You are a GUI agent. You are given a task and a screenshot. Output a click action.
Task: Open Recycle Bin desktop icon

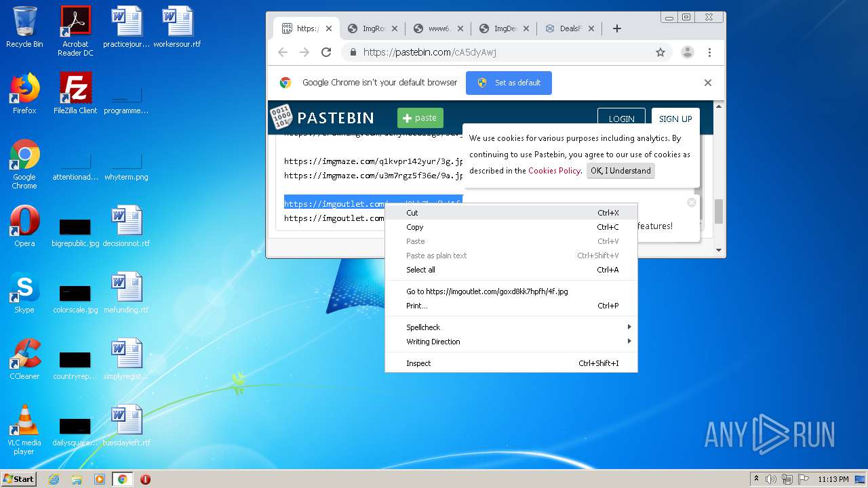tap(24, 28)
